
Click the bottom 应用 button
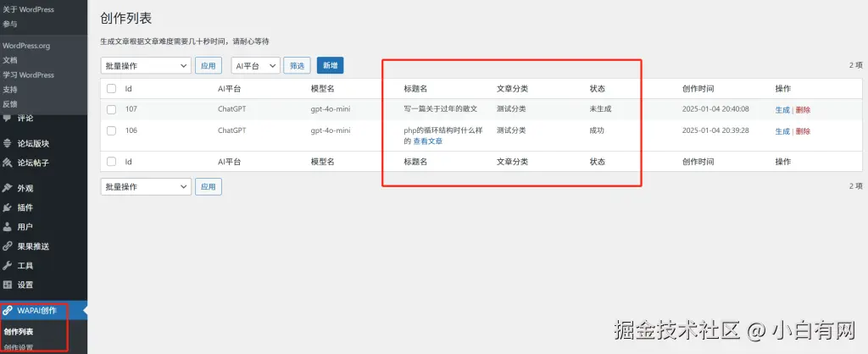pos(209,186)
